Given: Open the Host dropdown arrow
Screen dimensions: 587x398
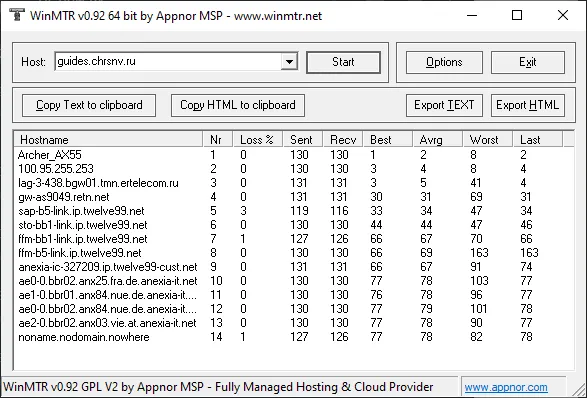Looking at the screenshot, I should 289,62.
